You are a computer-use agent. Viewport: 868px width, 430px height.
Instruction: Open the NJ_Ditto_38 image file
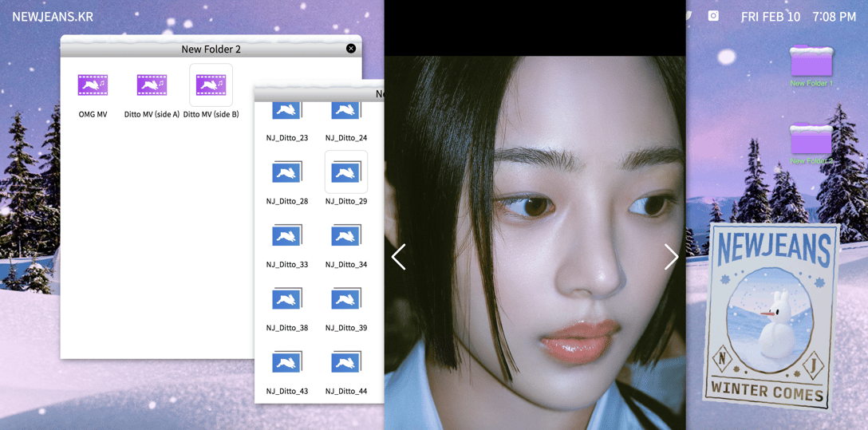click(286, 299)
